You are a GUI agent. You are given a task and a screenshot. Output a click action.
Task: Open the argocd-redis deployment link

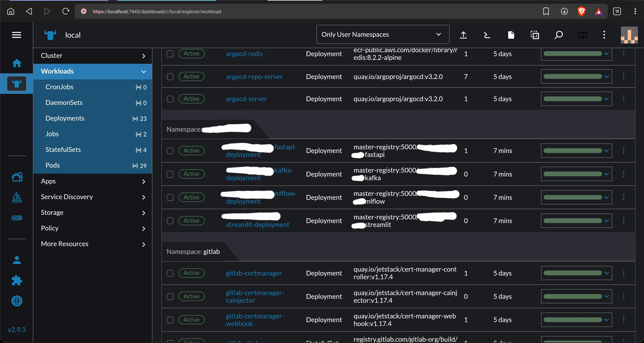pos(244,54)
